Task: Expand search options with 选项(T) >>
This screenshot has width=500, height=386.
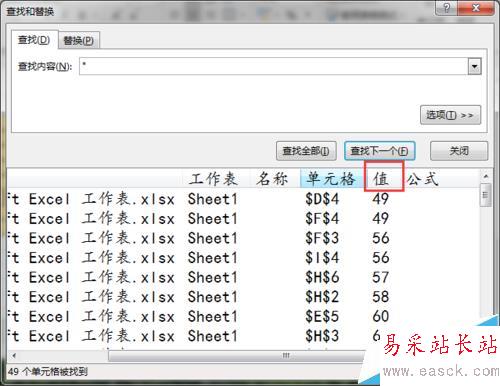Action: point(450,115)
